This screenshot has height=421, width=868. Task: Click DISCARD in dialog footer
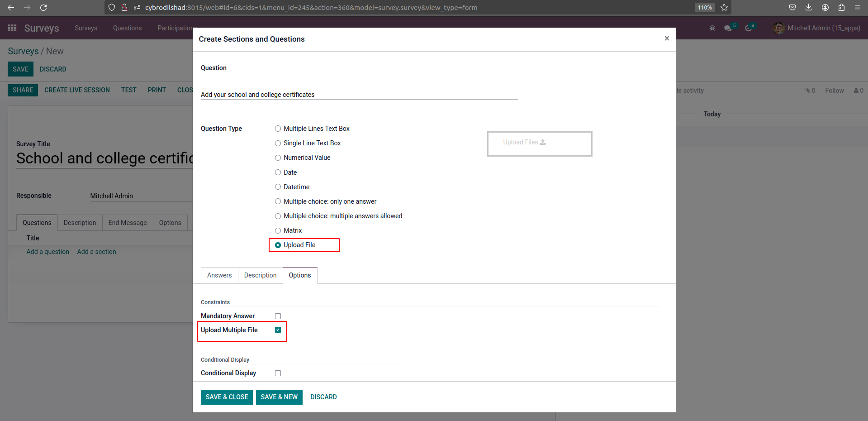point(323,397)
